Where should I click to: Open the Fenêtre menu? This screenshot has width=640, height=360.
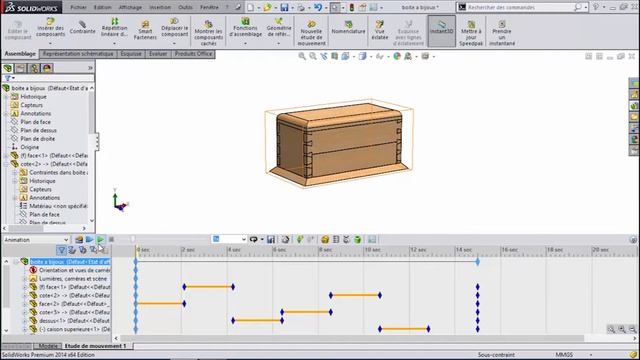pos(209,7)
